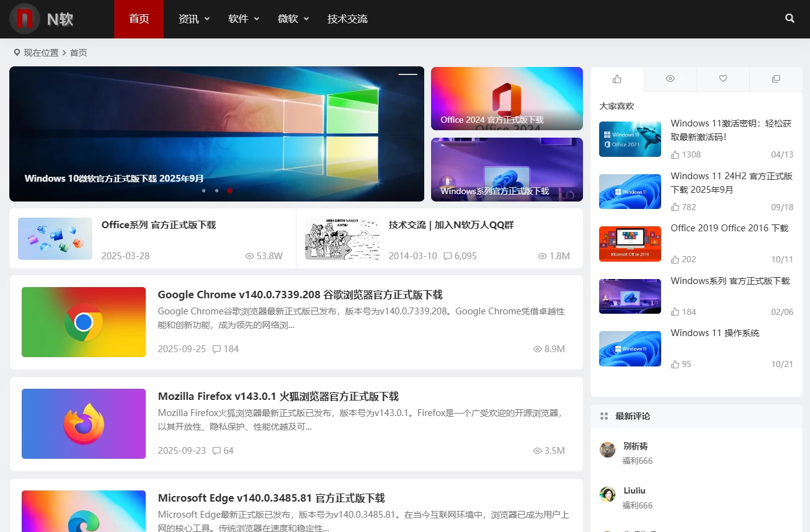Open Office 2024 banner thumbnail
Viewport: 810px width, 532px height.
point(507,98)
